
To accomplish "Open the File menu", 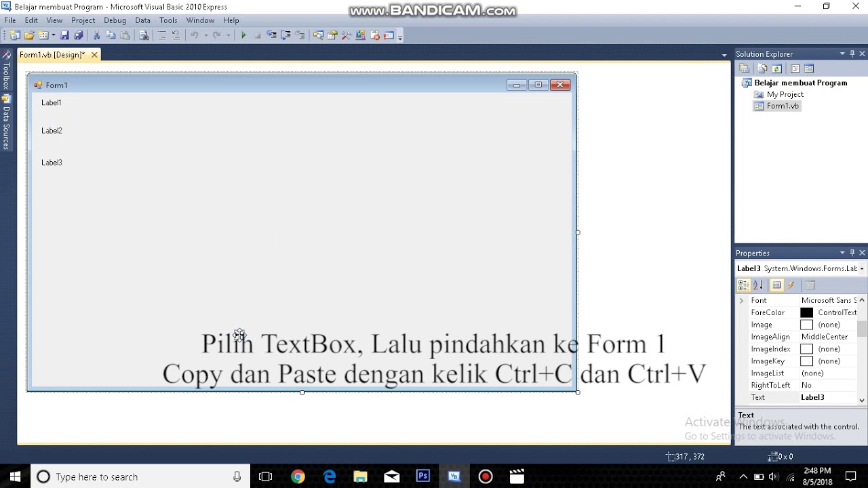I will click(10, 20).
